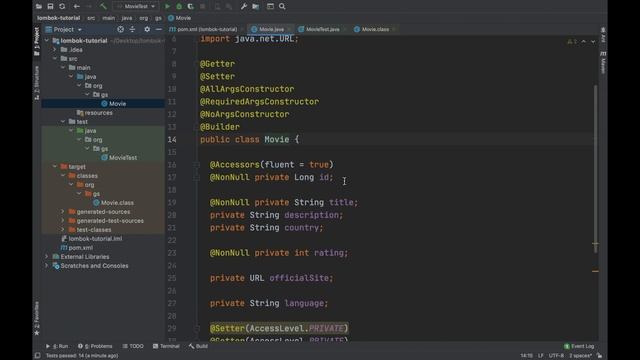This screenshot has width=640, height=360.
Task: Click the Locate/Select Opened File icon
Action: [x=120, y=29]
